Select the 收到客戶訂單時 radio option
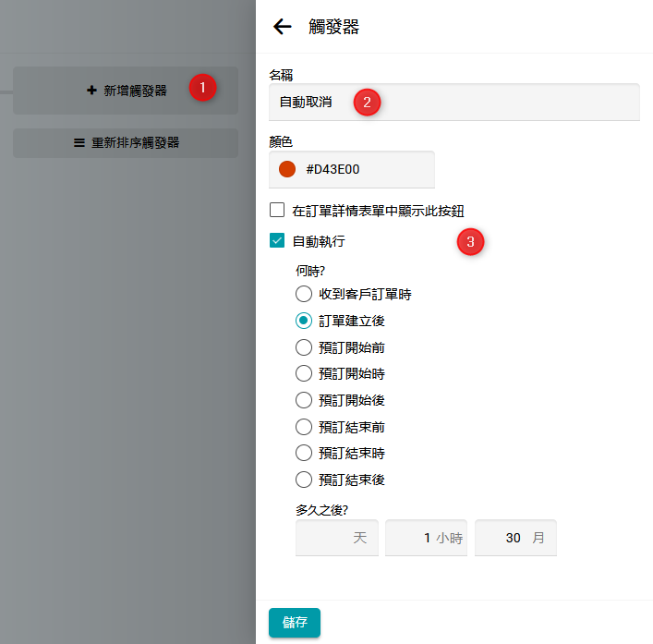653x644 pixels. pos(303,294)
